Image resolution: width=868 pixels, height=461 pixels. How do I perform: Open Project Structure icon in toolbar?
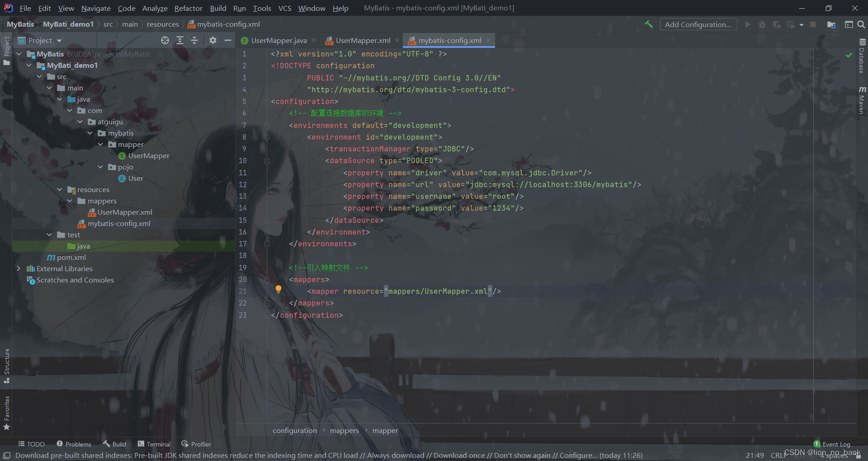[x=831, y=24]
